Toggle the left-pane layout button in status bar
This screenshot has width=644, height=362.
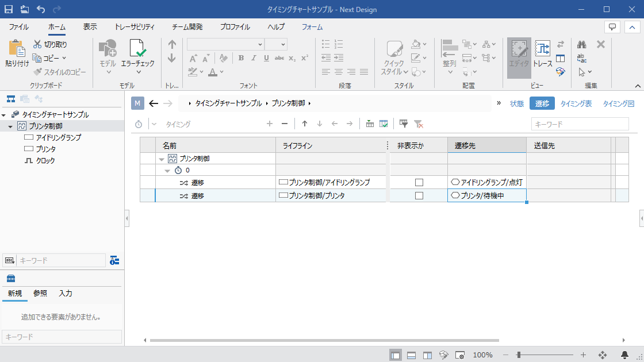396,356
